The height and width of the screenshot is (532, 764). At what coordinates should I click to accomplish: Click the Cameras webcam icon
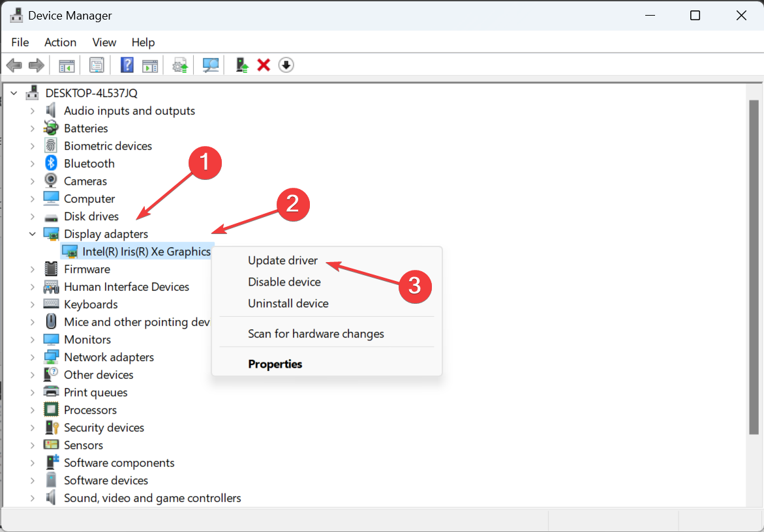51,181
